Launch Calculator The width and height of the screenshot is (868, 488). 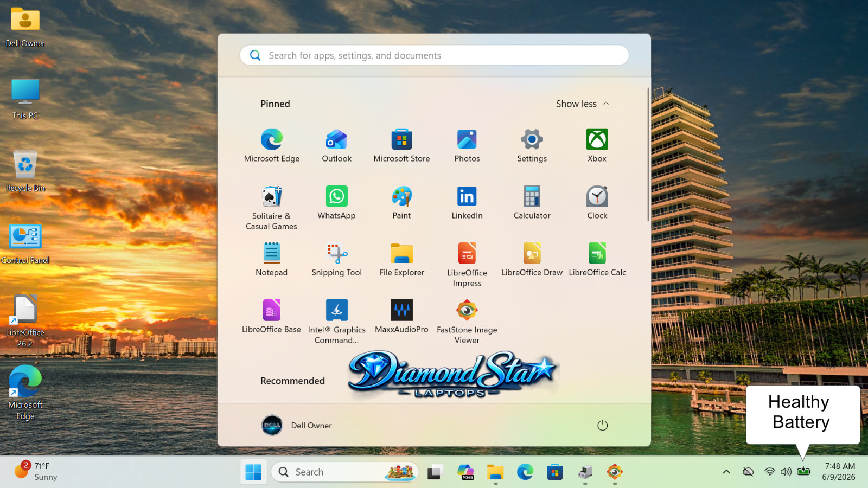click(532, 202)
